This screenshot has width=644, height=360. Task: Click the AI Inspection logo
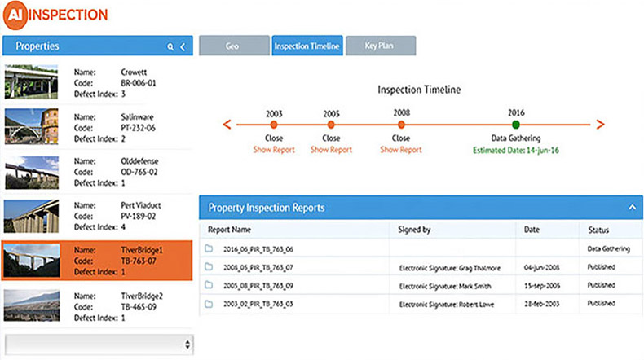coord(55,15)
